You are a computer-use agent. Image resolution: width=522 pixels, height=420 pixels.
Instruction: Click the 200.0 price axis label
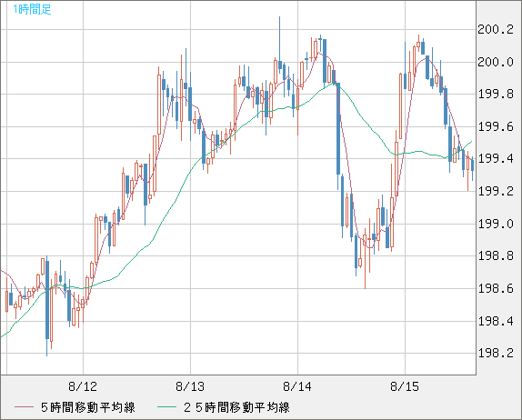point(496,62)
